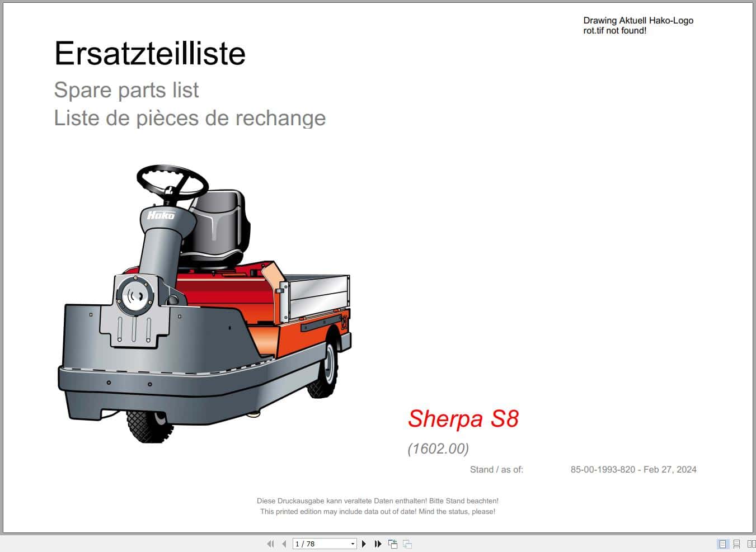Click the 'Stand / as of:' label
Viewport: 756px width, 552px height.
497,470
